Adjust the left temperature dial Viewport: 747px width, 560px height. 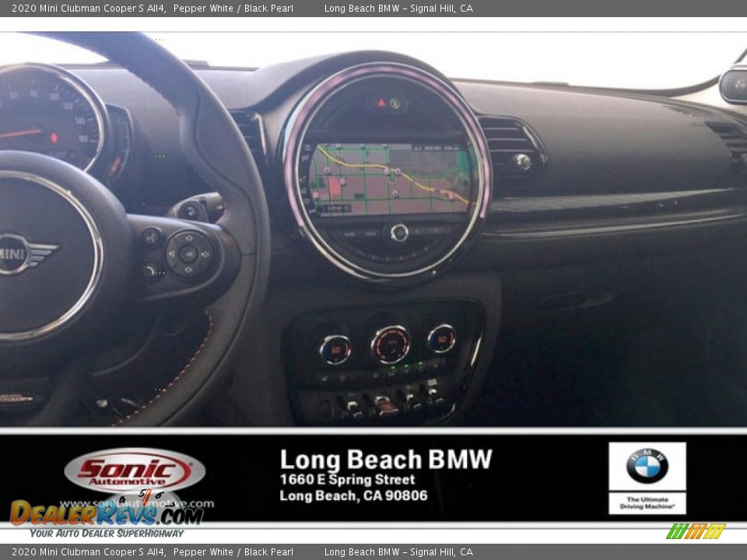click(335, 348)
